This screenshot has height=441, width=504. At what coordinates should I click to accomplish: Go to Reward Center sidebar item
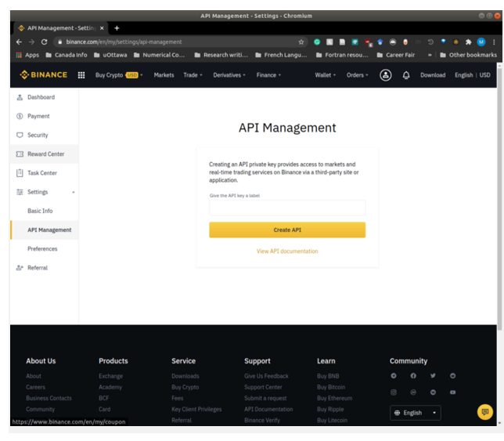[x=45, y=154]
